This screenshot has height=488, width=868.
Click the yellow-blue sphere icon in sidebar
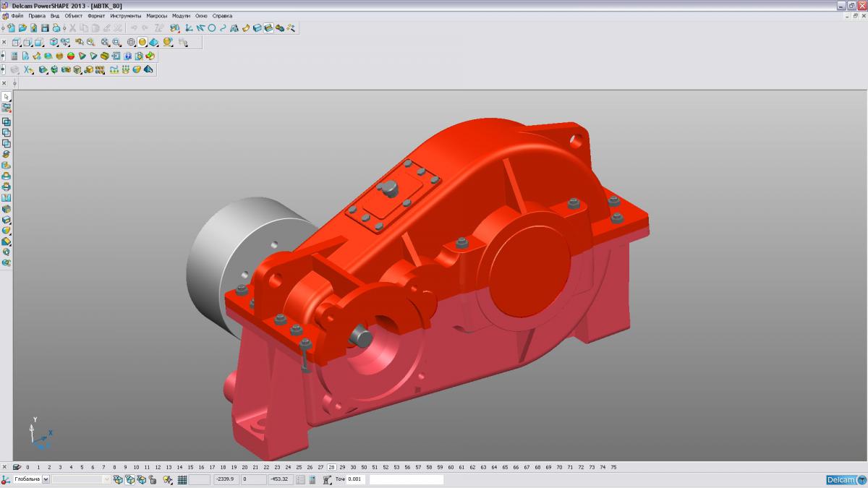pos(7,230)
